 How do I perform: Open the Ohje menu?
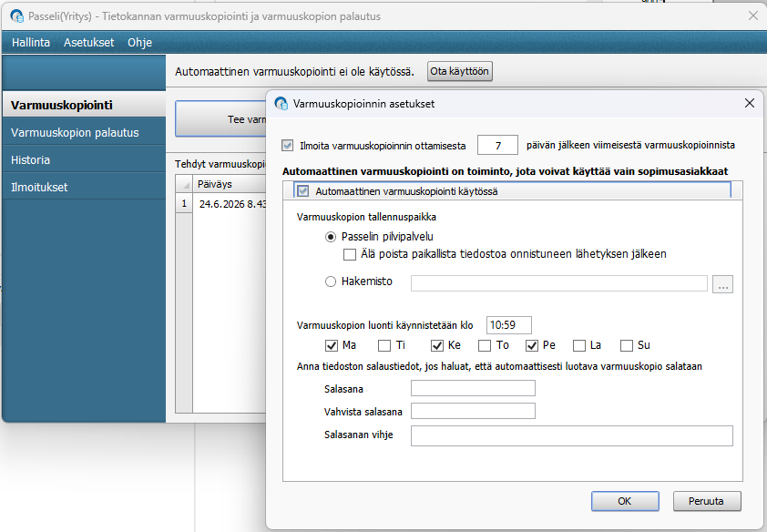pos(140,43)
